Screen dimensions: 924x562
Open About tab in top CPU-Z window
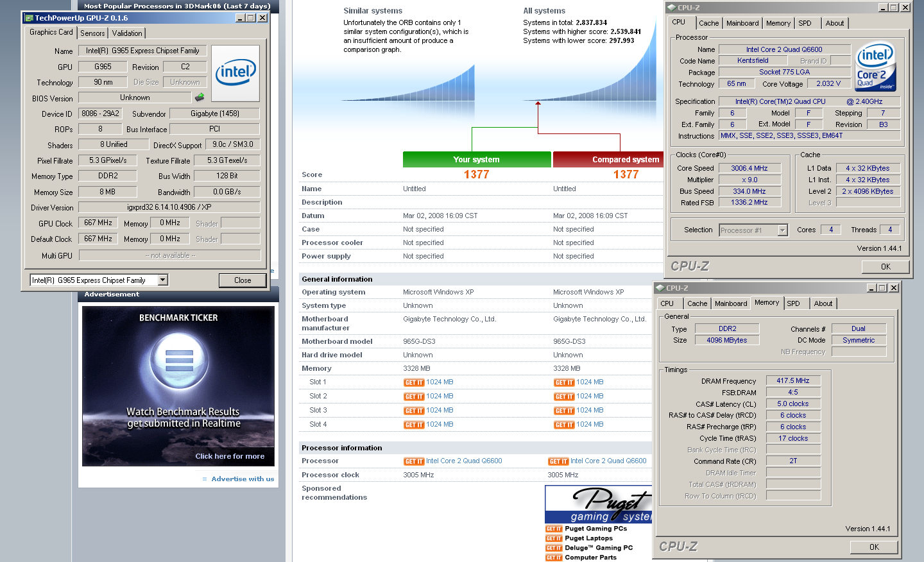click(x=835, y=23)
